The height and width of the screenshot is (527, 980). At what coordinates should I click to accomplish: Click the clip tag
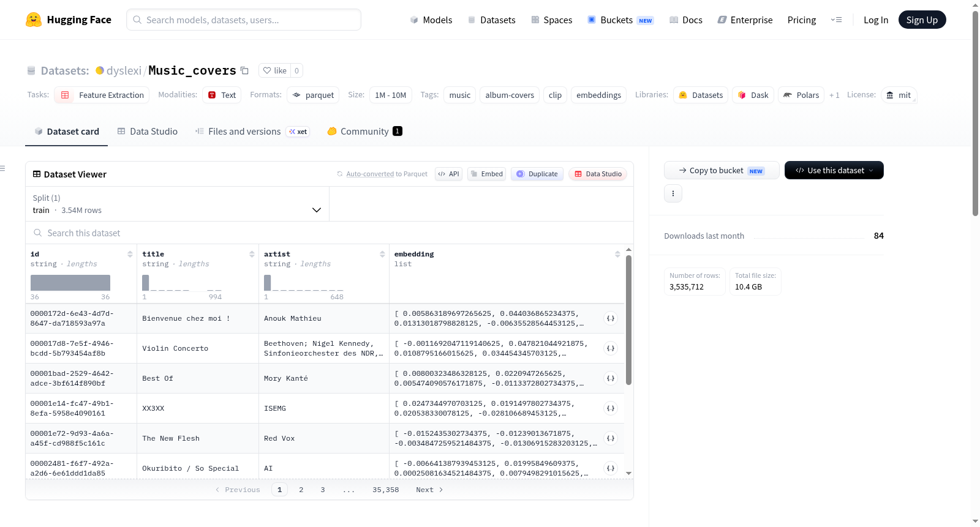tap(555, 95)
